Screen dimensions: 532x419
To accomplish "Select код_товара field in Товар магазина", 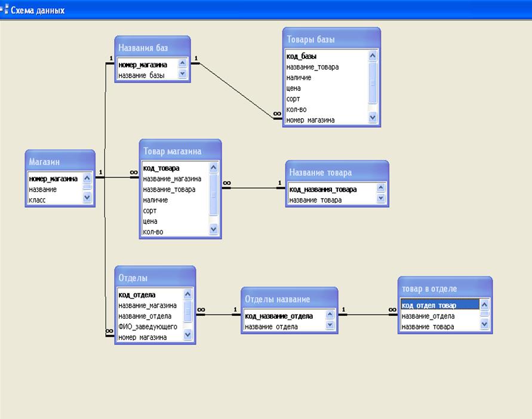I will coord(176,168).
